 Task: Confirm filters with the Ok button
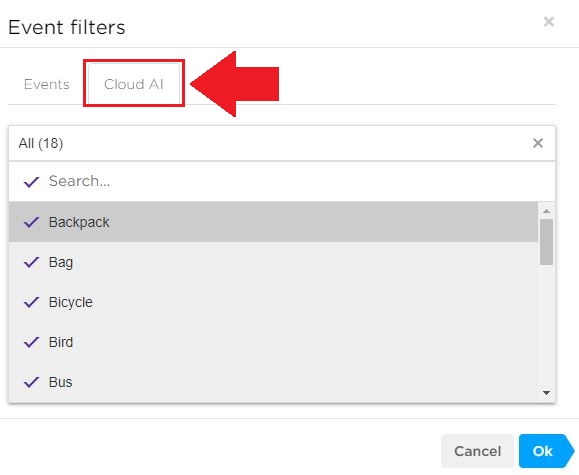pyautogui.click(x=546, y=451)
